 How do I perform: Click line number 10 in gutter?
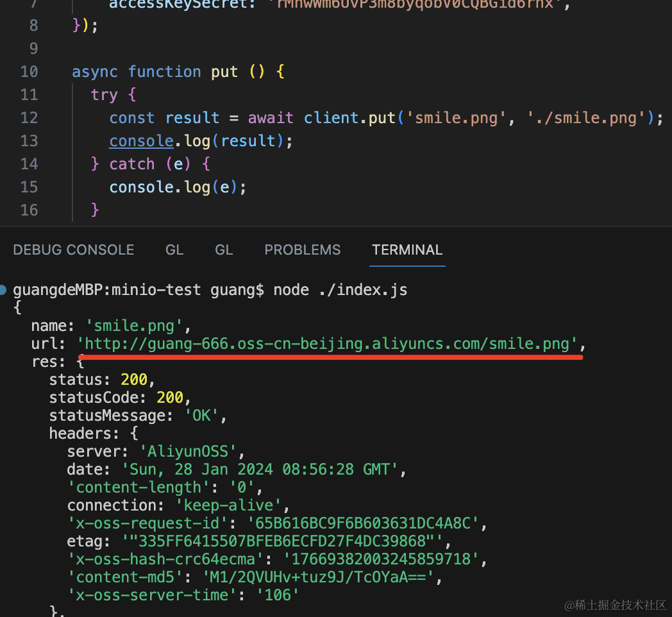click(x=29, y=72)
